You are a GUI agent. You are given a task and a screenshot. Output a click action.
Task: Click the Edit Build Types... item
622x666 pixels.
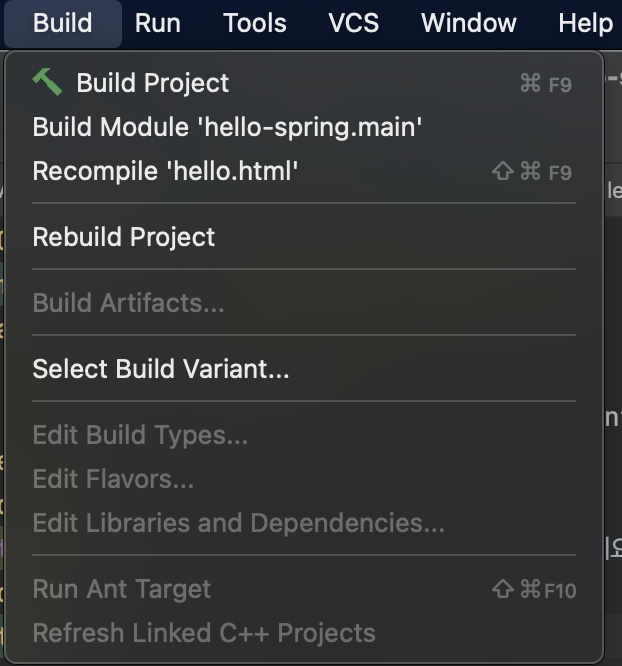pyautogui.click(x=304, y=435)
